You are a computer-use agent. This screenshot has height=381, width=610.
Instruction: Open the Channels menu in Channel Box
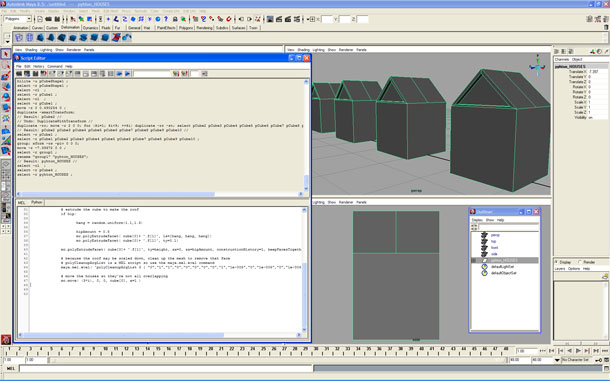point(561,60)
